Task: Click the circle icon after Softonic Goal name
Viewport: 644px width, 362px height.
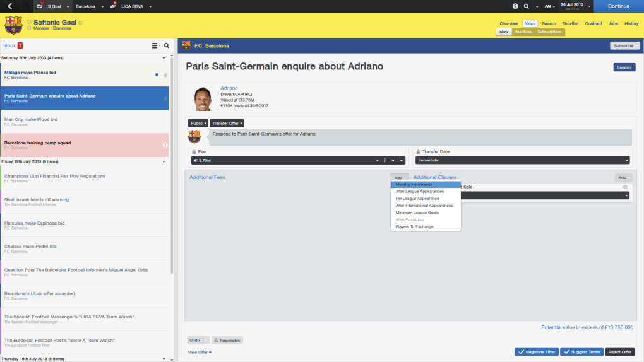Action: (x=80, y=23)
